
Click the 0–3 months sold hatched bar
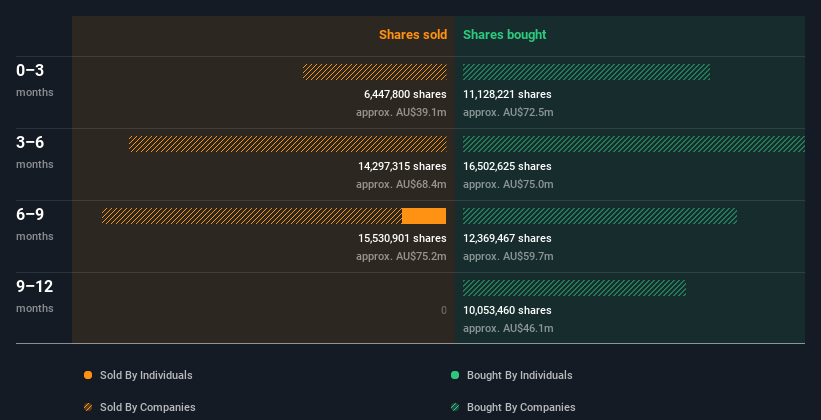[x=374, y=72]
